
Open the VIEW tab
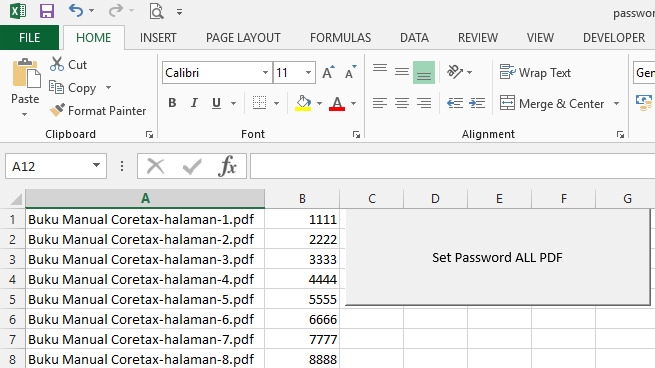[x=540, y=38]
